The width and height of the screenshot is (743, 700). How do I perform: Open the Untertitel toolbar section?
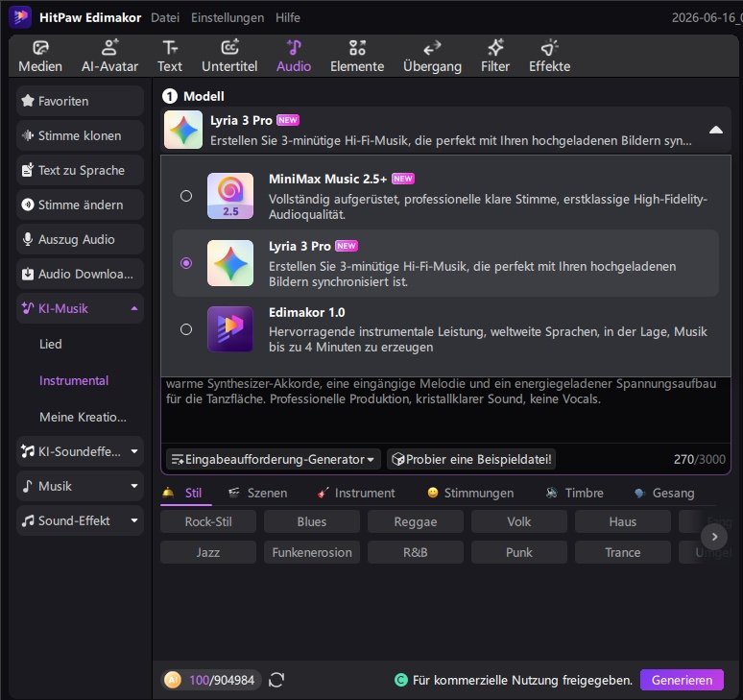229,57
